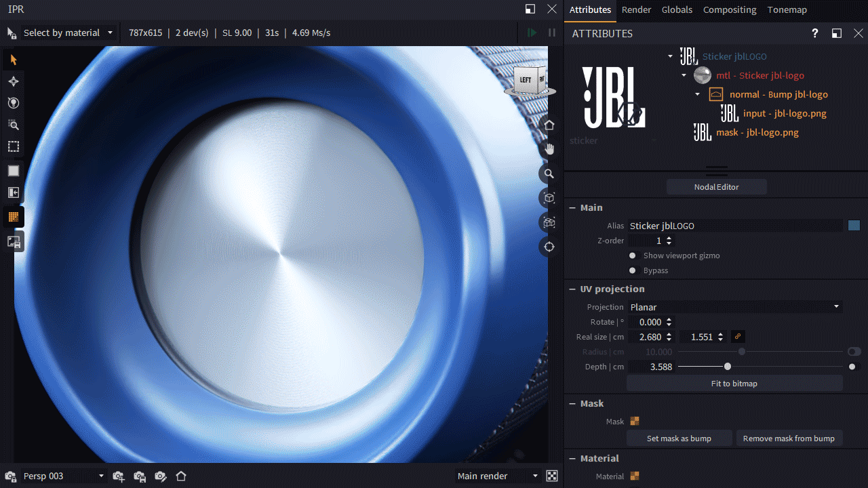Enable the Show viewport gizmo option
Screen dimensions: 868x488
(x=632, y=256)
